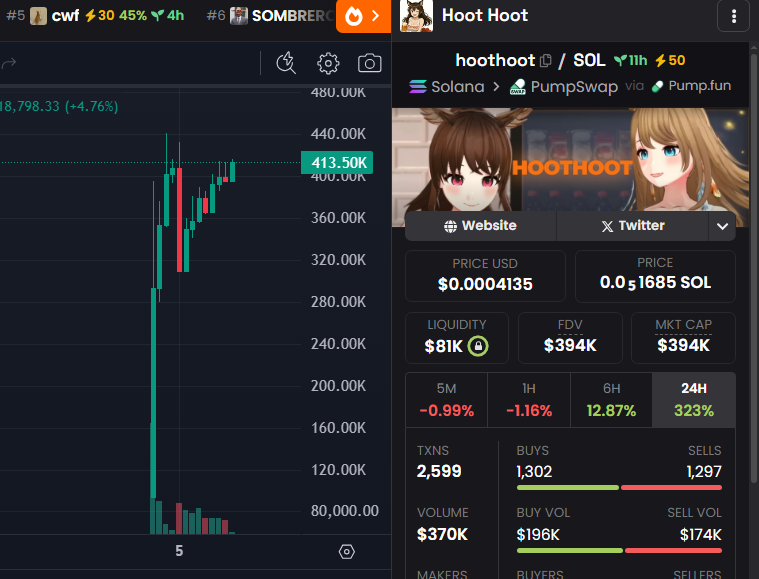
Task: Copy hoothoot token address icon
Action: coord(546,61)
